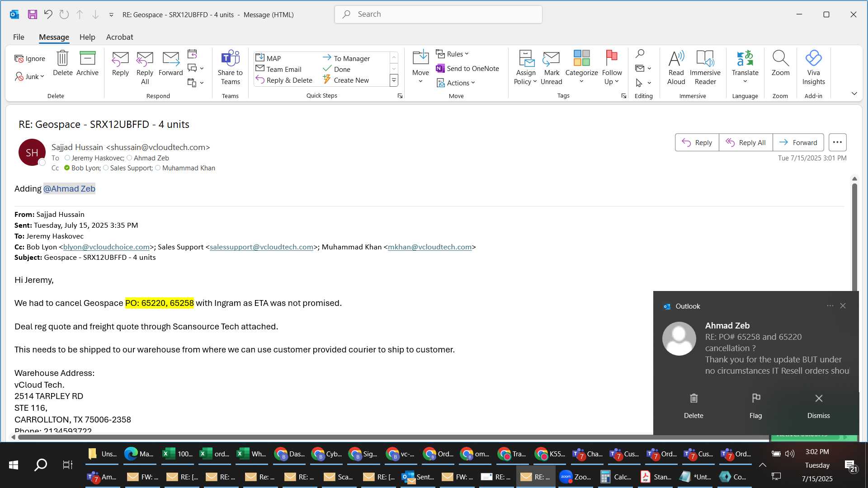Open Task View on the taskbar
The width and height of the screenshot is (868, 488).
click(68, 465)
